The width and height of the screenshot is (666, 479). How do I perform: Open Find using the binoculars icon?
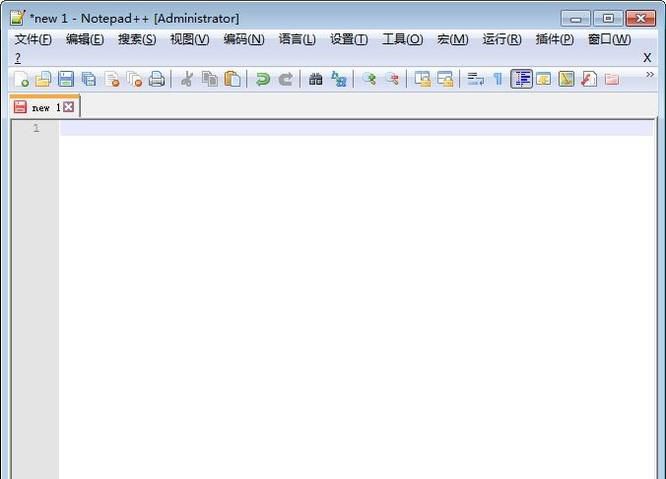(x=315, y=79)
